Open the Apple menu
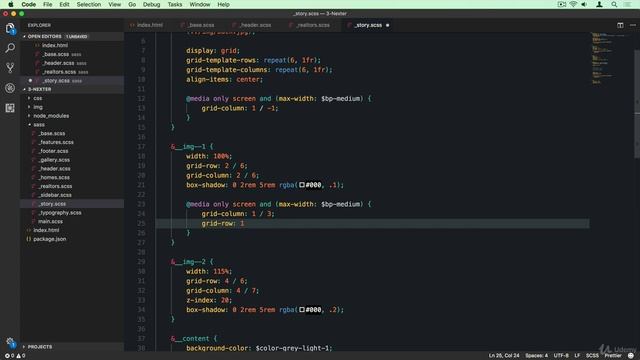The width and height of the screenshot is (640, 360). click(x=11, y=4)
